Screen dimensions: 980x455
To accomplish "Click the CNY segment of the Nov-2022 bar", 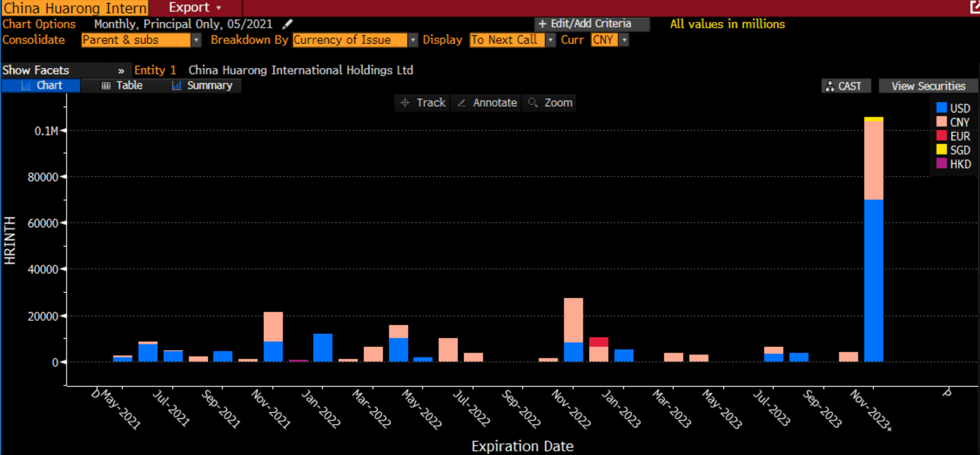I will click(573, 320).
